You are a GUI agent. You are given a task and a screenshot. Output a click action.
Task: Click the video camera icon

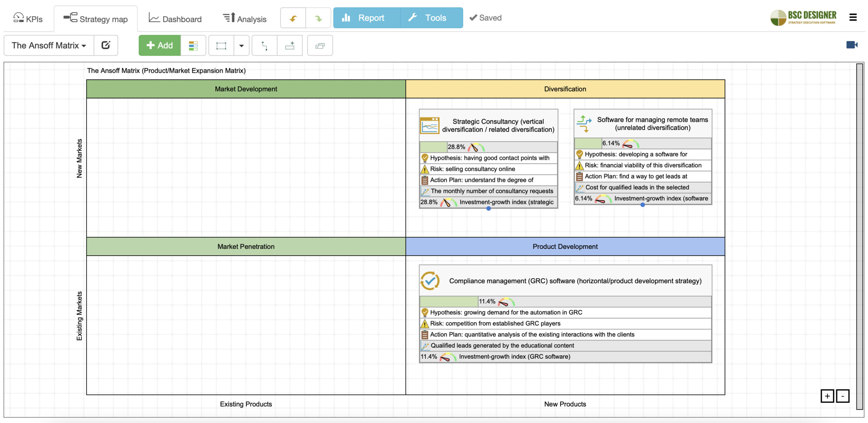(x=852, y=45)
